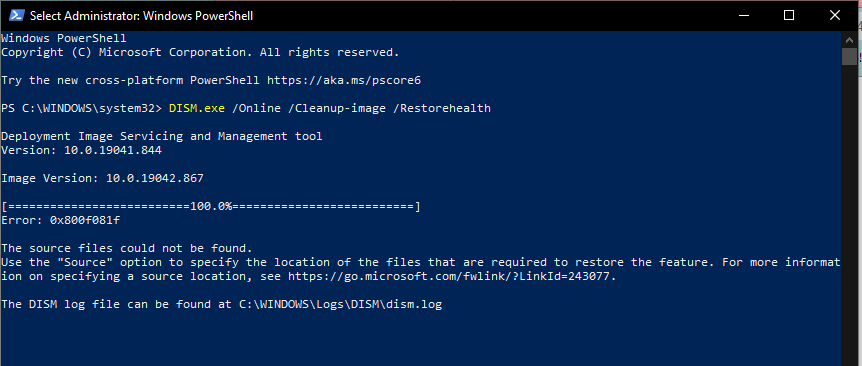862x366 pixels.
Task: Click the scrollbar up arrow
Action: (849, 38)
